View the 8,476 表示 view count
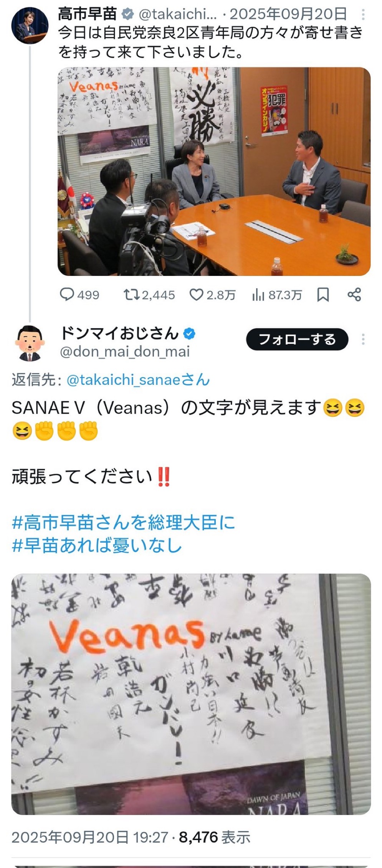This screenshot has height=868, width=382. point(215,837)
